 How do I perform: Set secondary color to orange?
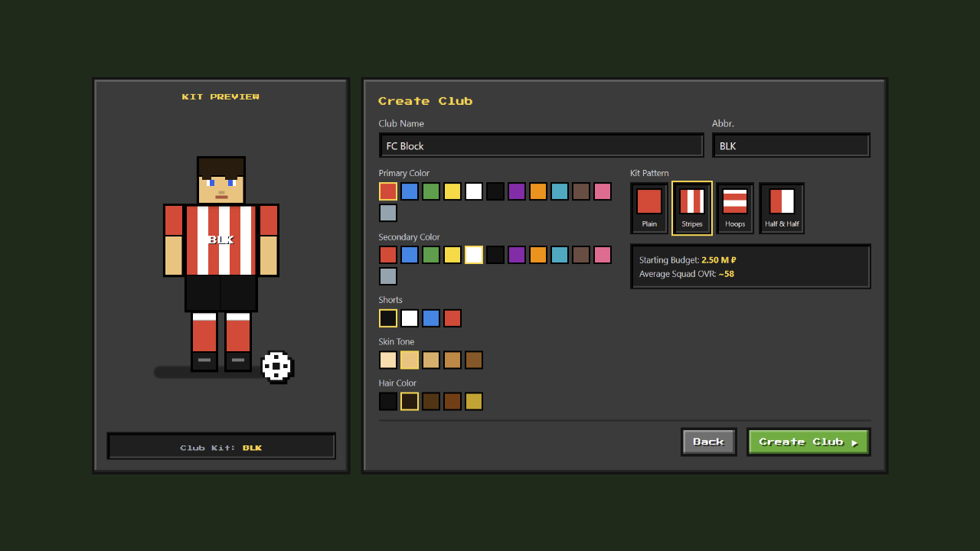coord(538,255)
